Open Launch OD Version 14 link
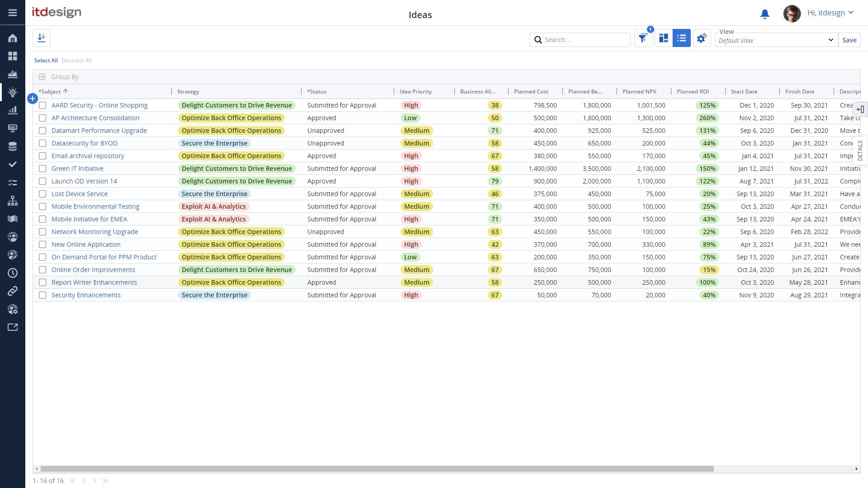868x488 pixels. tap(84, 181)
